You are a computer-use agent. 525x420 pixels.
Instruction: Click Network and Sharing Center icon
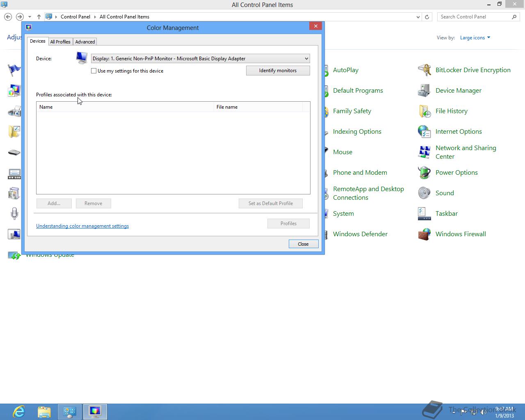[x=424, y=152]
